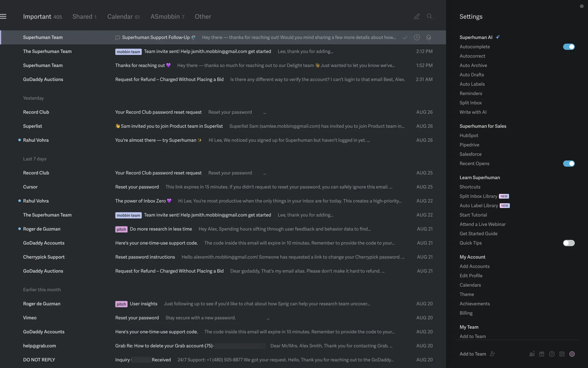Open help via question mark icon

[x=552, y=354]
